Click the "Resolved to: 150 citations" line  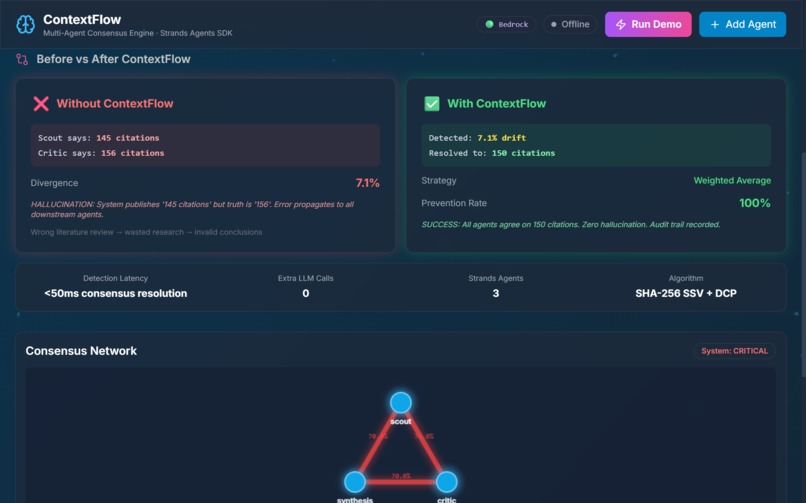click(492, 153)
